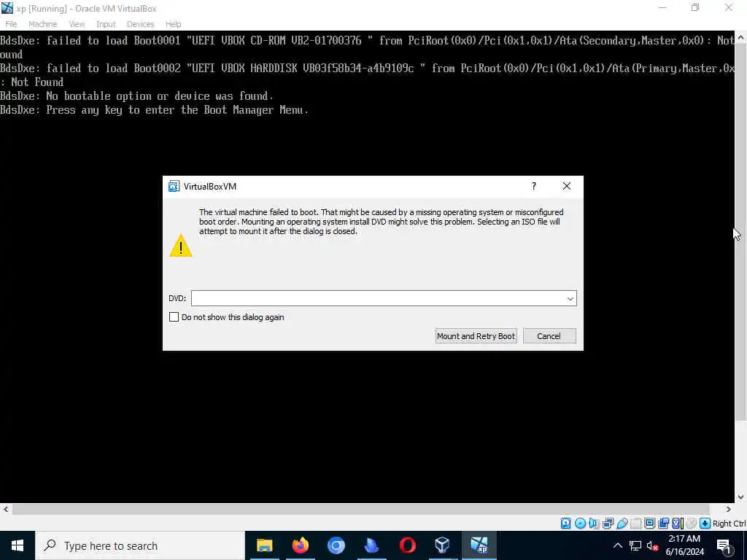Click the network tray icon
This screenshot has width=747, height=560.
635,545
